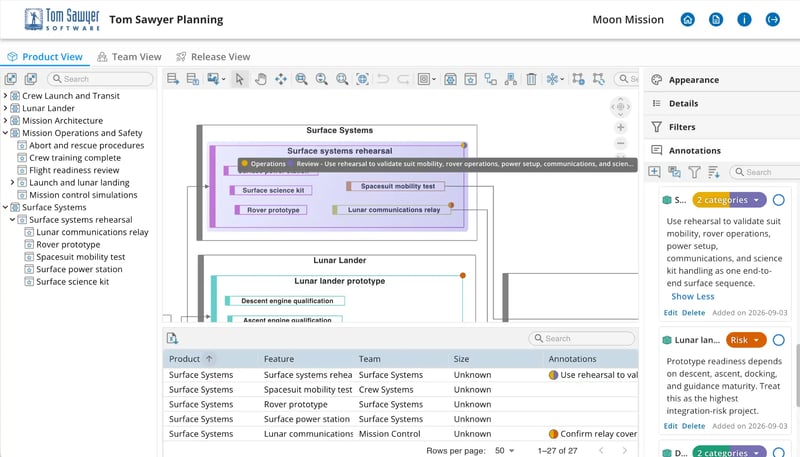Click the document icon in the header

[716, 20]
